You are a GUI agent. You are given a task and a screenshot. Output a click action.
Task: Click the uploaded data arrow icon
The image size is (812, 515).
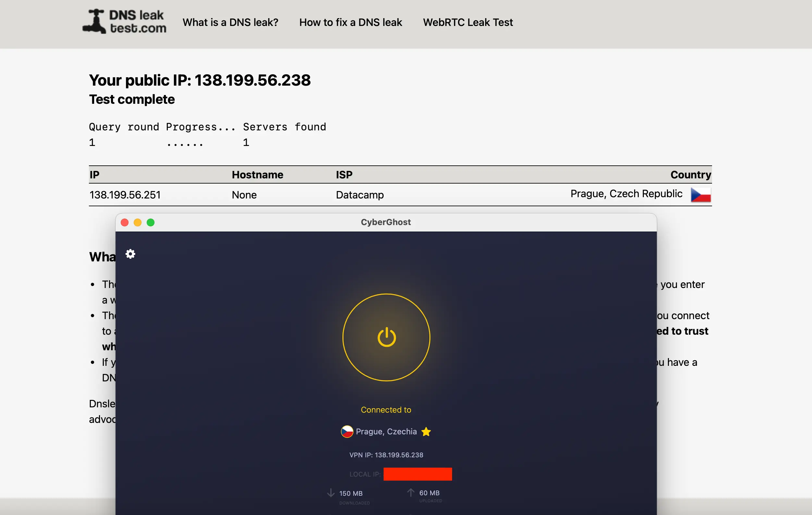coord(411,492)
